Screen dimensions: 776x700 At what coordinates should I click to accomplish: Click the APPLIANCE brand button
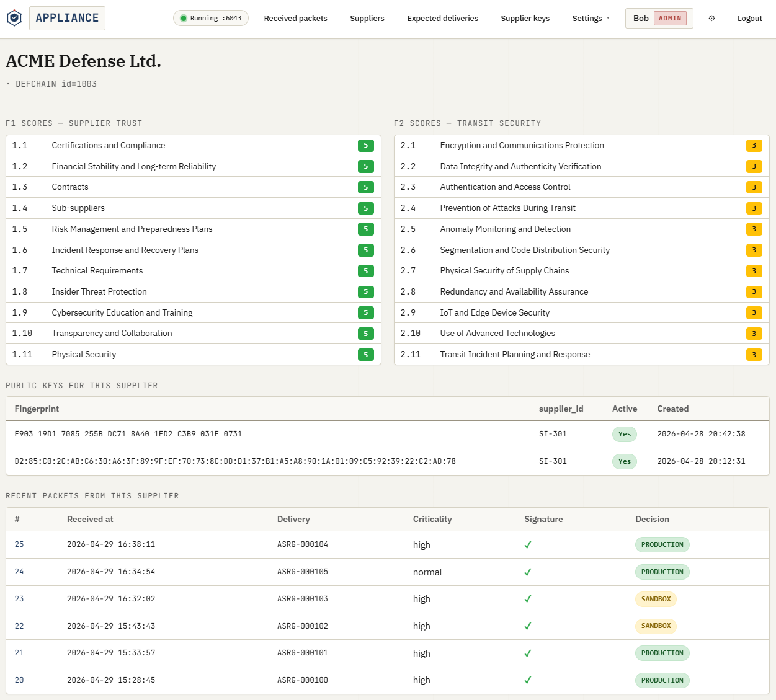point(68,18)
